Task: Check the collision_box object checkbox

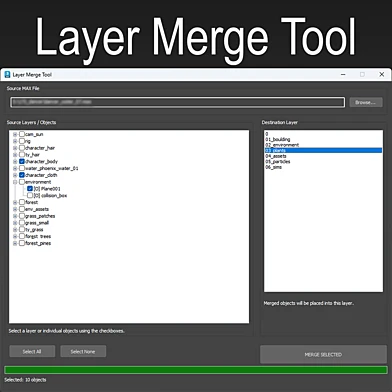Action: coord(30,195)
